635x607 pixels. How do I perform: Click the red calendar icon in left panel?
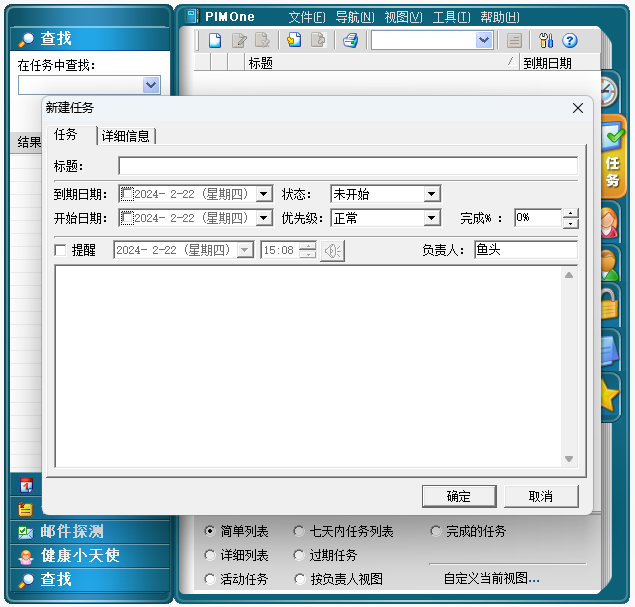(x=26, y=485)
